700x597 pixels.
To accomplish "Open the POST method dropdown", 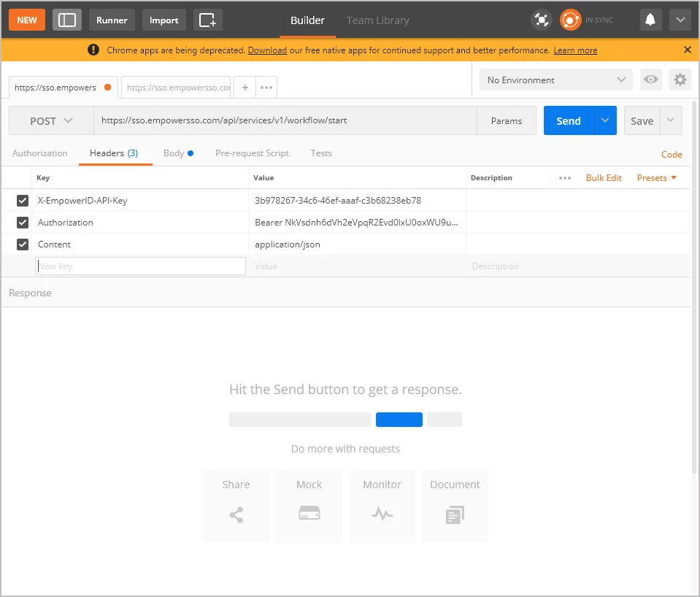I will [x=51, y=121].
